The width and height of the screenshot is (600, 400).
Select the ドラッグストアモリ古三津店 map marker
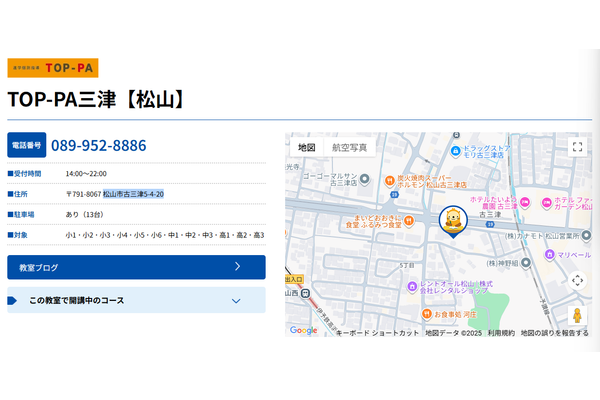(455, 152)
